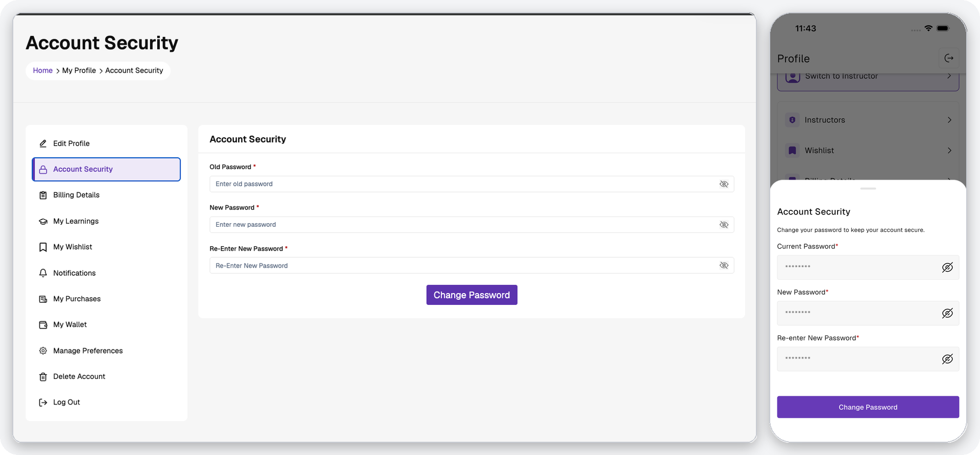Tap the shield icon next to Instructors
Screen dimensions: 980x455
click(792, 120)
